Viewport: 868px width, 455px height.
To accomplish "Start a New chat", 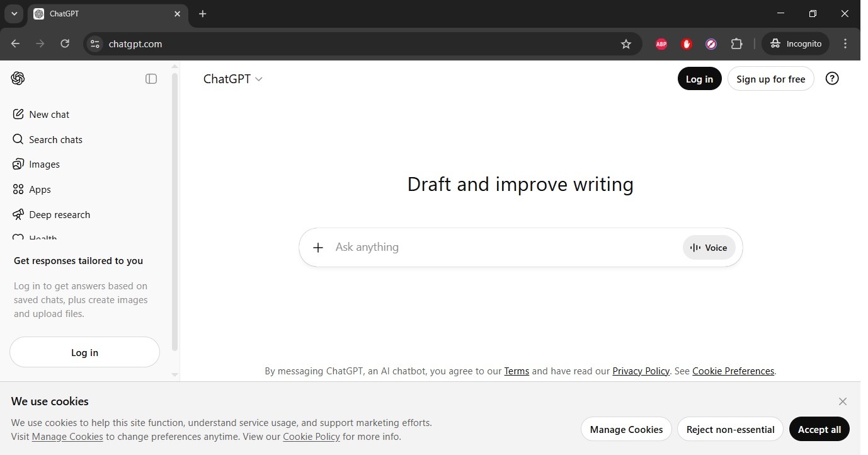I will [x=41, y=114].
